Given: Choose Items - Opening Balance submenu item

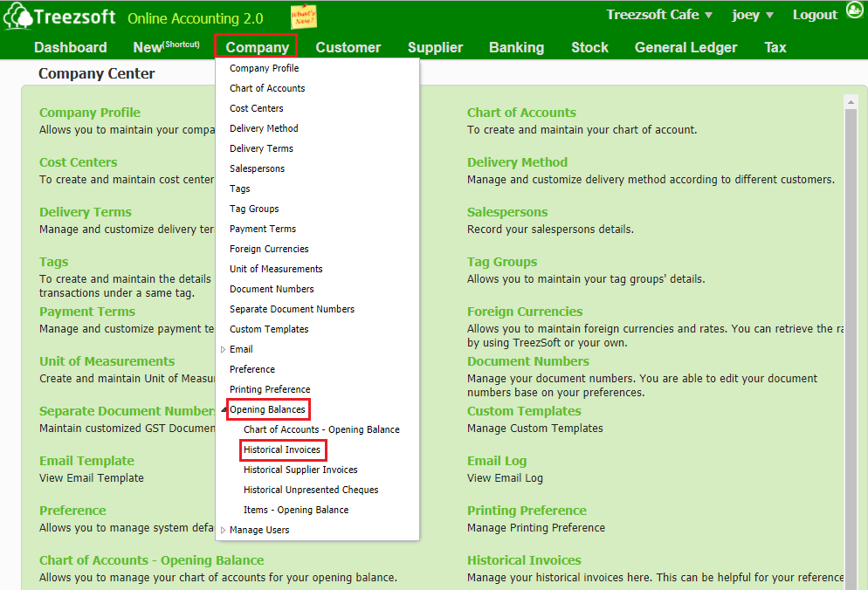Looking at the screenshot, I should click(296, 510).
